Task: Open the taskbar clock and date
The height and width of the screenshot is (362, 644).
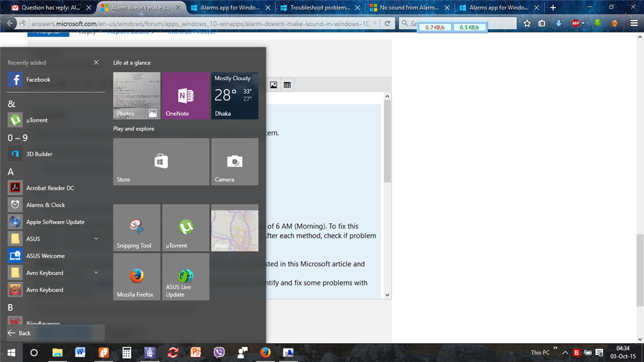Action: (623, 353)
